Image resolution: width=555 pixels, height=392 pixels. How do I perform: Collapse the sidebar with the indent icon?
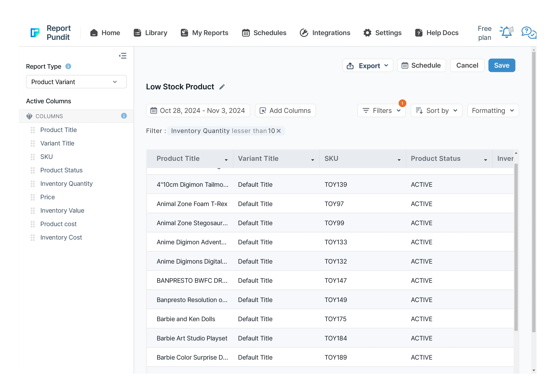tap(123, 56)
